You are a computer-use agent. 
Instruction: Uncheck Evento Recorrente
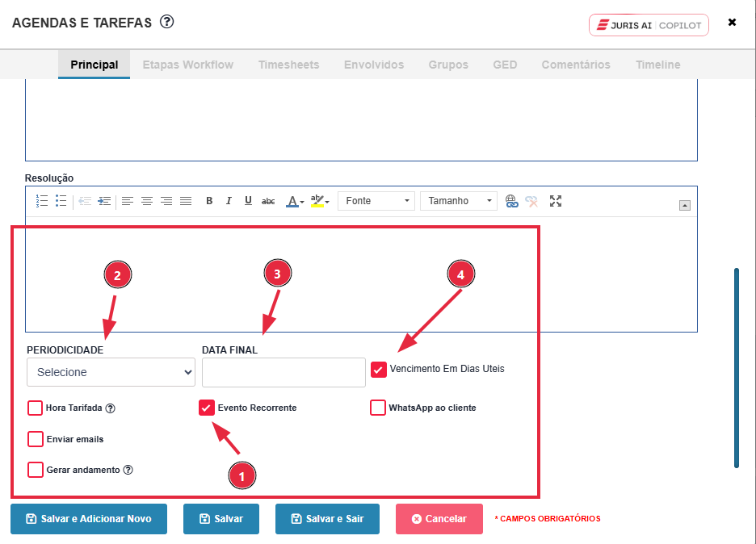click(x=206, y=408)
